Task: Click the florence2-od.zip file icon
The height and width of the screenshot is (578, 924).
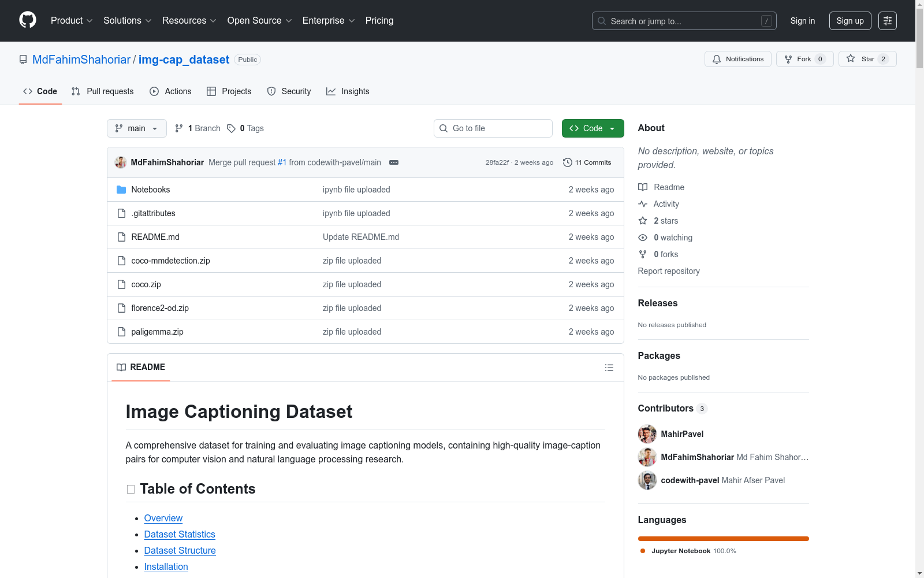Action: point(121,308)
